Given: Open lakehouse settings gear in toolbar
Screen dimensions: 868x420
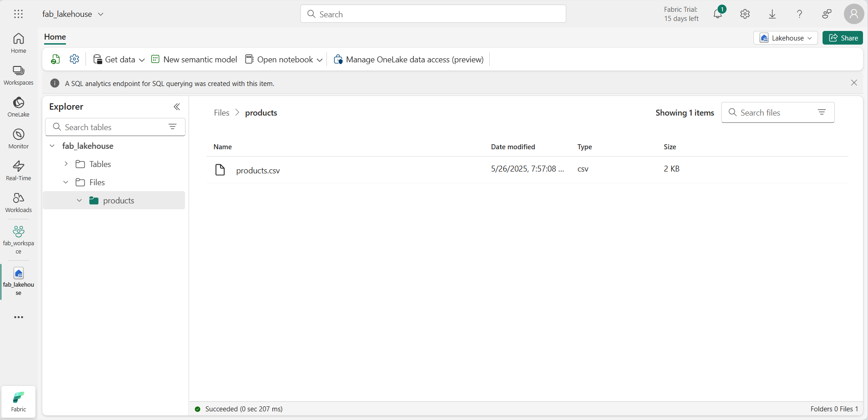Looking at the screenshot, I should pyautogui.click(x=75, y=59).
